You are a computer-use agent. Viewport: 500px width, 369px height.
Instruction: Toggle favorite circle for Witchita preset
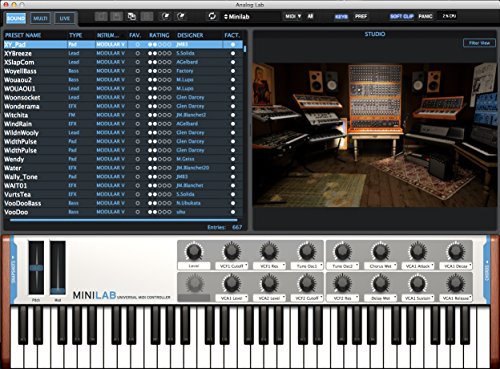[x=138, y=115]
